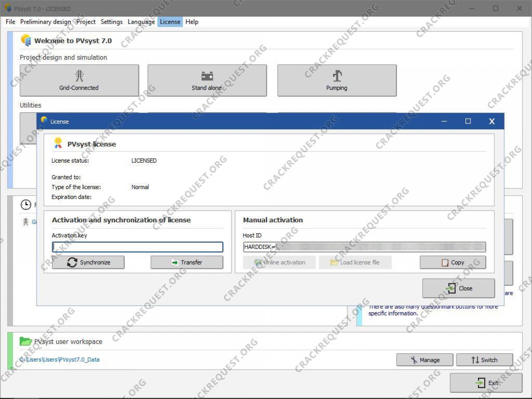Click the LICENSED status text

point(144,160)
